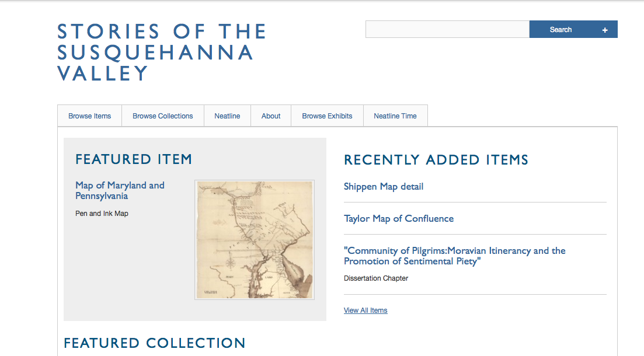Click Stories of the Susquehanna Valley title
644x356 pixels.
click(x=162, y=52)
